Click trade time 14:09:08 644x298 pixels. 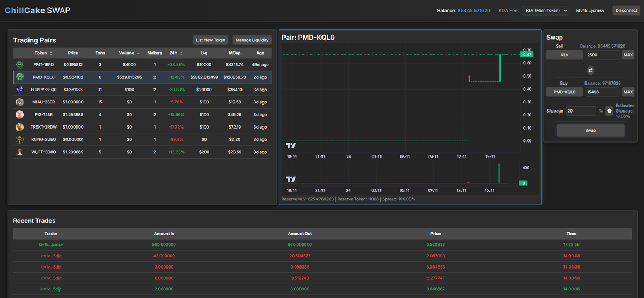click(x=571, y=256)
